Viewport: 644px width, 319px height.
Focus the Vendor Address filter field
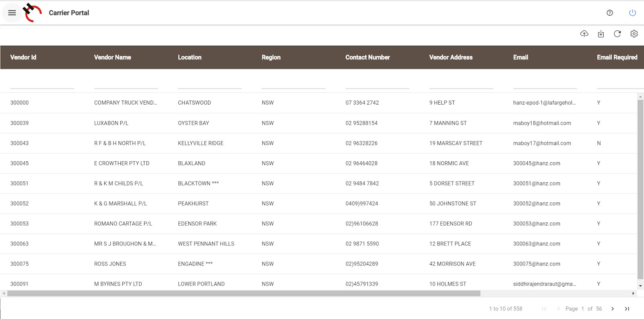461,84
